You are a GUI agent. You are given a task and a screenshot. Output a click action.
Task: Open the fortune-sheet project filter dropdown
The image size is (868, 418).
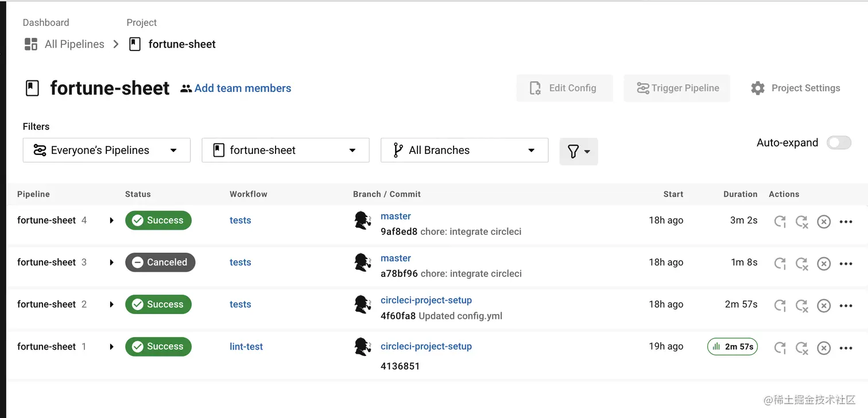[x=285, y=150]
